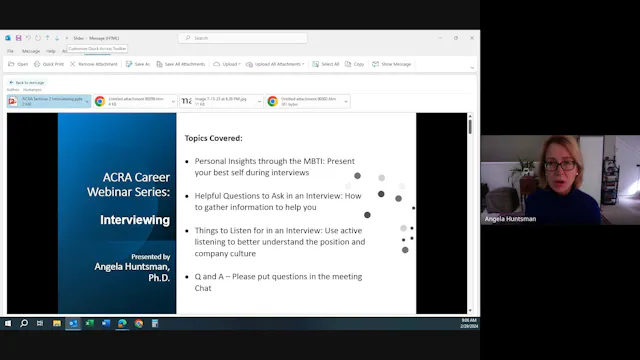Collapse the ribbon using the chevron
Image resolution: width=640 pixels, height=360 pixels.
tap(472, 68)
